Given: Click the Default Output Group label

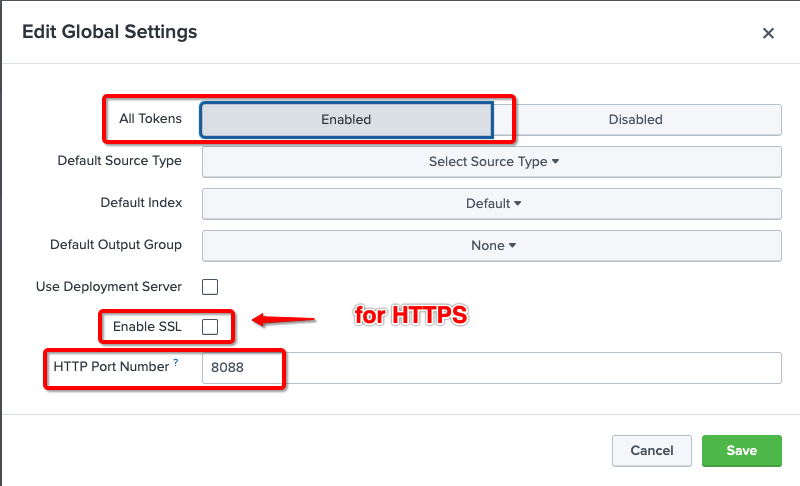Looking at the screenshot, I should (116, 244).
